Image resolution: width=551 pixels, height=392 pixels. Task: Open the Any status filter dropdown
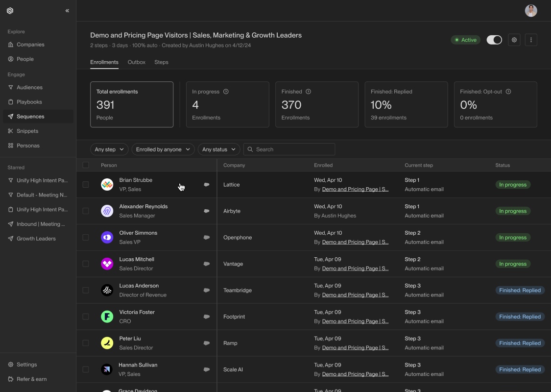(219, 149)
